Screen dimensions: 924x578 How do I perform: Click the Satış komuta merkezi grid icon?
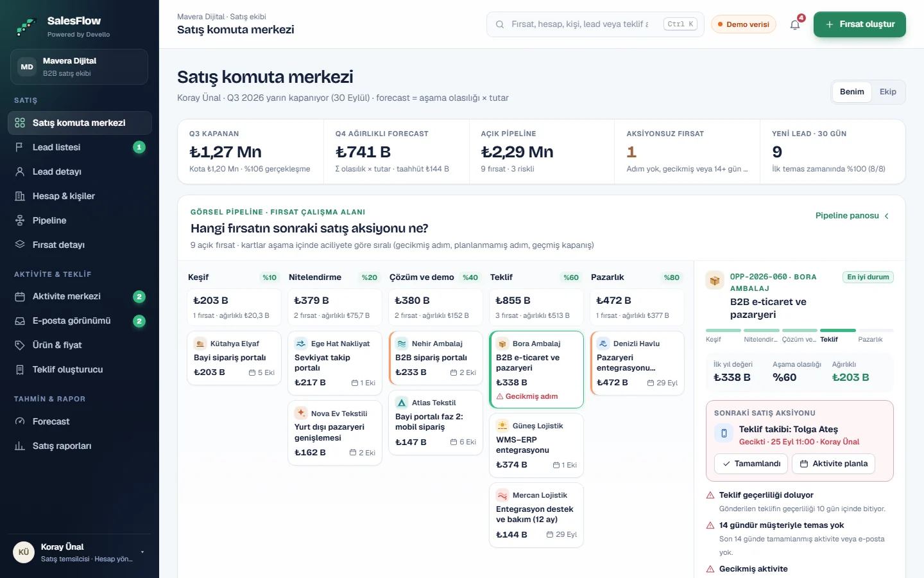coord(20,123)
